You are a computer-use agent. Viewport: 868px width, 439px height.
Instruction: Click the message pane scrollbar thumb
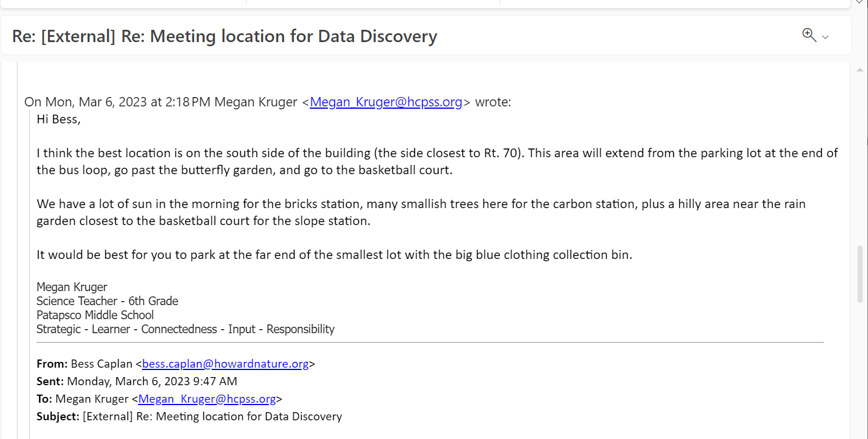click(x=860, y=274)
